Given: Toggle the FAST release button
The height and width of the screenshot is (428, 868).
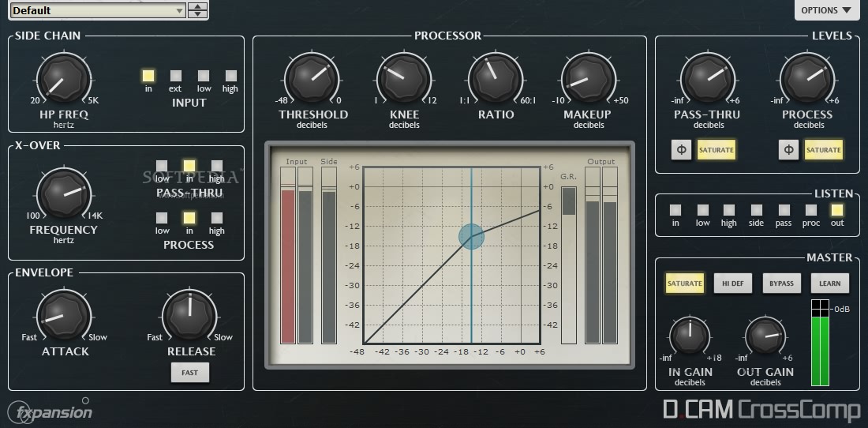Looking at the screenshot, I should (189, 373).
